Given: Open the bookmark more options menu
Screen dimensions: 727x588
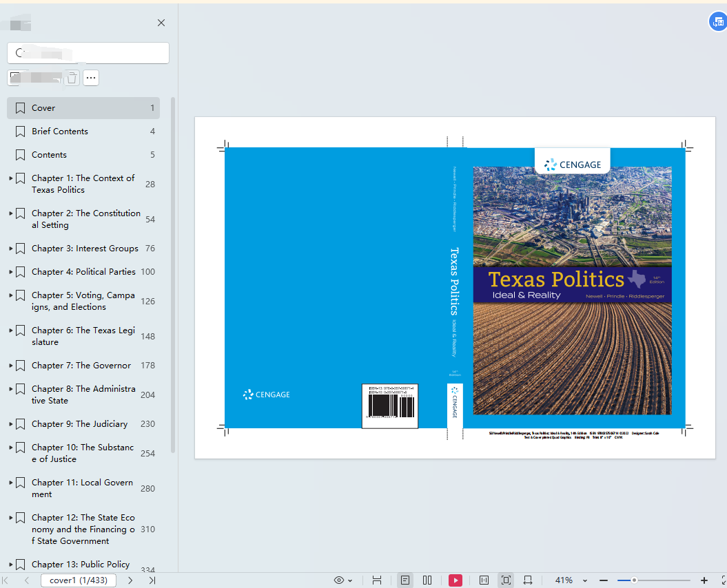Looking at the screenshot, I should [x=91, y=78].
